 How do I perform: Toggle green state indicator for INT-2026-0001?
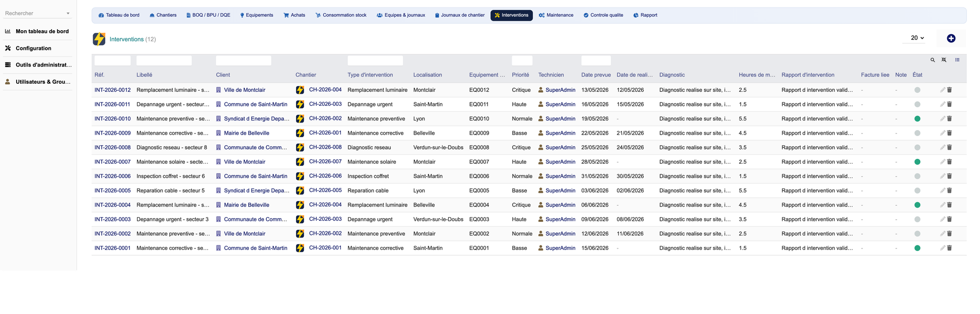pyautogui.click(x=917, y=248)
